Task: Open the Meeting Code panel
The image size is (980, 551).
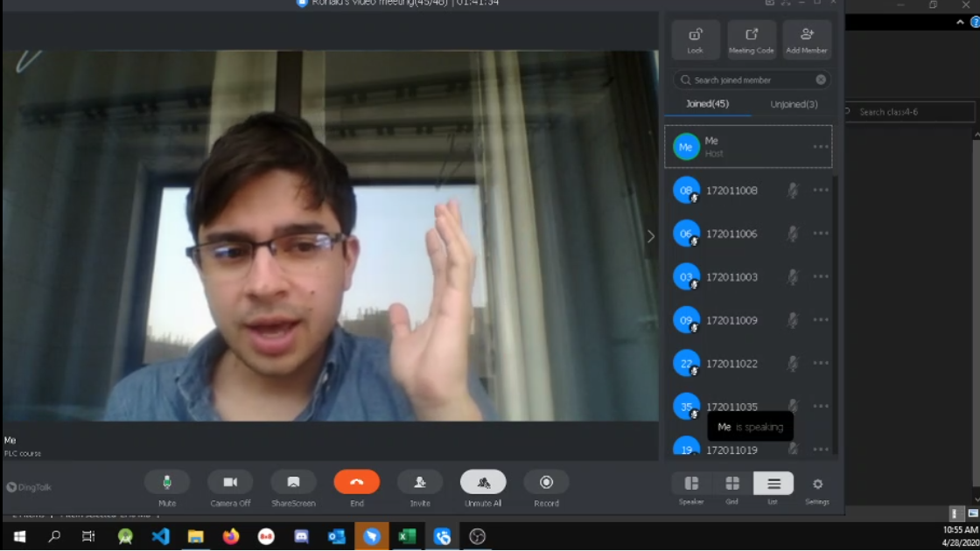Action: pos(752,39)
